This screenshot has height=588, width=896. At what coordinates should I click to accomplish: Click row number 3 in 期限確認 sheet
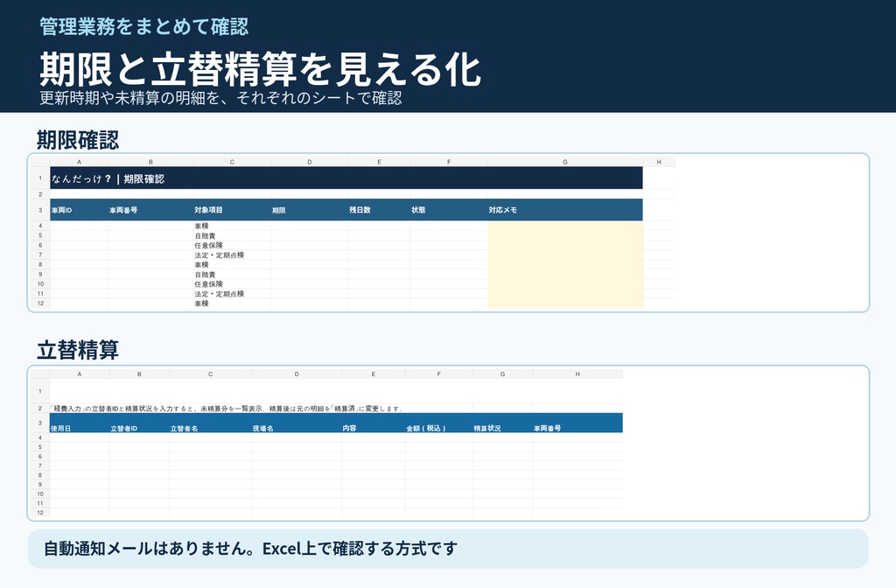tap(40, 210)
